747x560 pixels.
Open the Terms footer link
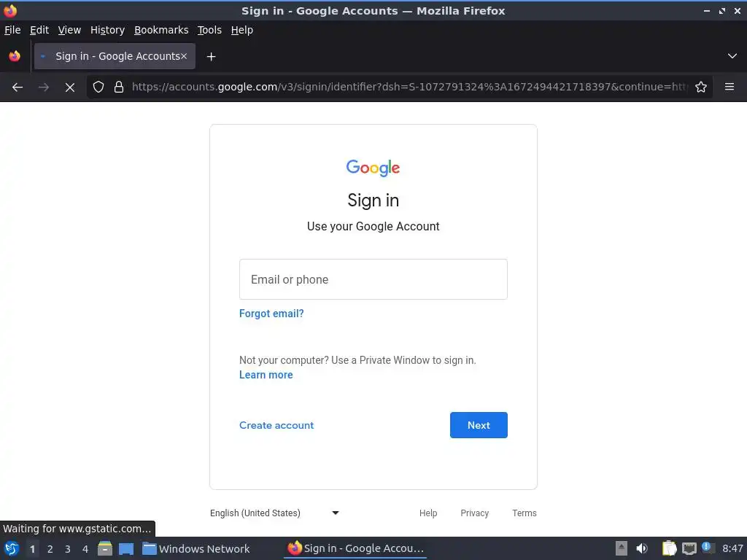click(525, 513)
